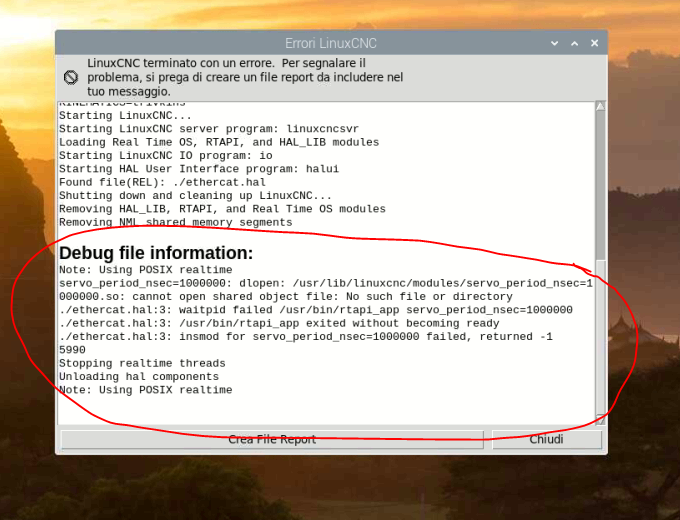Viewport: 680px width, 520px height.
Task: Select line "Starting LinuxCNC server program: linuxcncsvr"
Action: pos(209,129)
